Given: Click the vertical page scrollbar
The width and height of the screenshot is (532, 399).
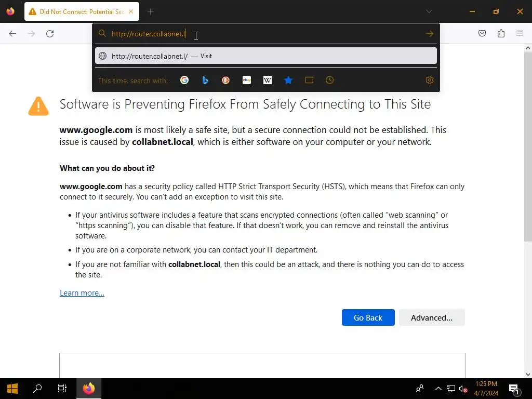Looking at the screenshot, I should [x=528, y=146].
